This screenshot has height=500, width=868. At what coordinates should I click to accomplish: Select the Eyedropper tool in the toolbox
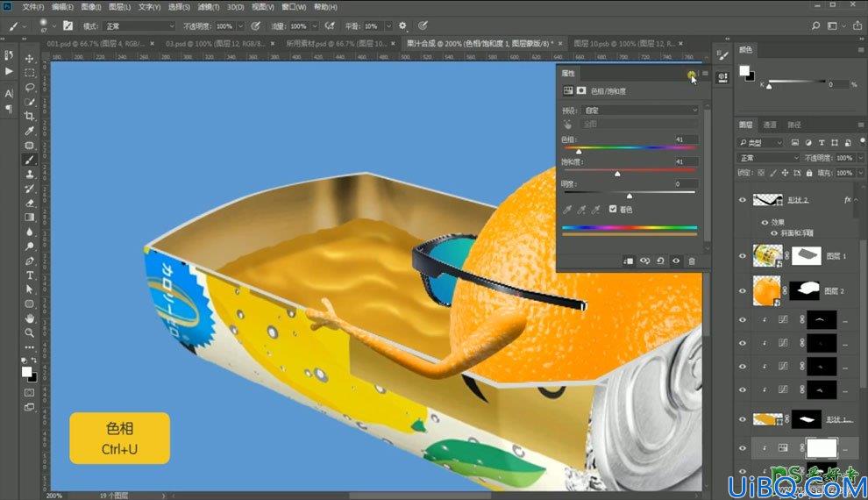(29, 131)
